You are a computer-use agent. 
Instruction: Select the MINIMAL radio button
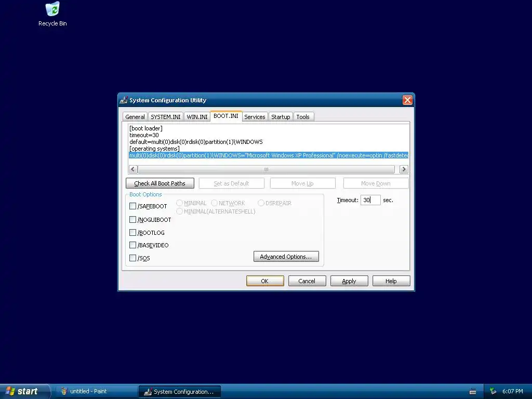click(x=179, y=203)
